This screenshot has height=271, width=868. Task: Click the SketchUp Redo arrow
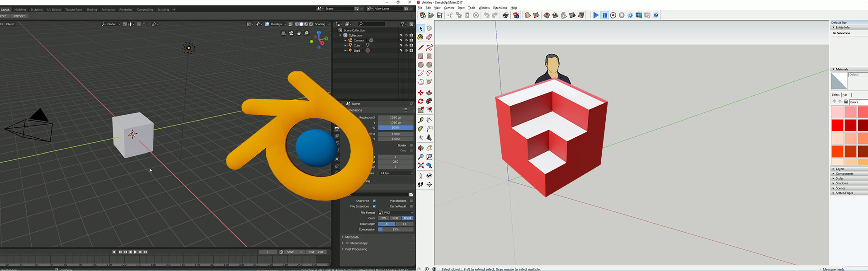pos(495,15)
